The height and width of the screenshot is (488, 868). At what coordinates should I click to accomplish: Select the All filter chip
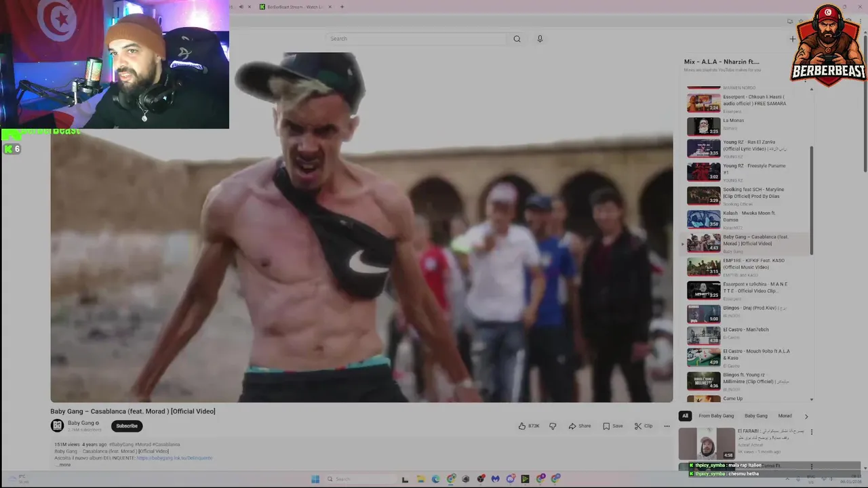[x=685, y=415]
